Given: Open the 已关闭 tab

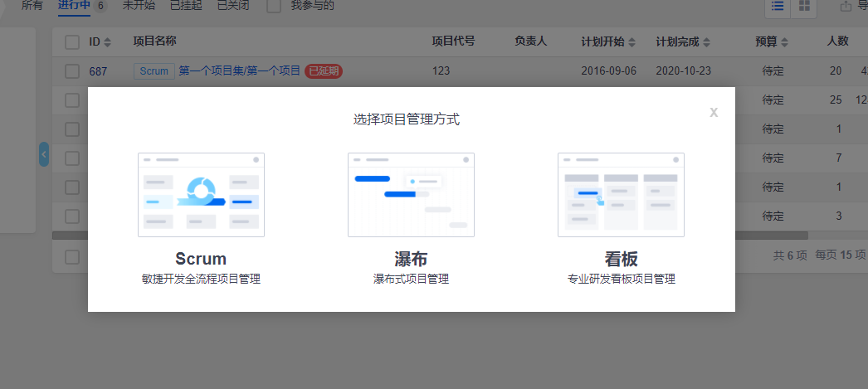Looking at the screenshot, I should click(233, 6).
